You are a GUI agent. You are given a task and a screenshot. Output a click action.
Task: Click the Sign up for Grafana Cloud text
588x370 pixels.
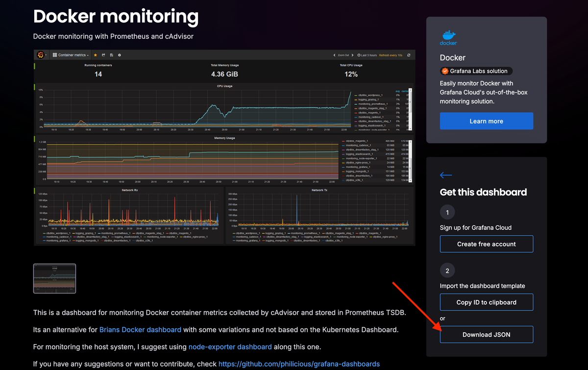tap(476, 227)
